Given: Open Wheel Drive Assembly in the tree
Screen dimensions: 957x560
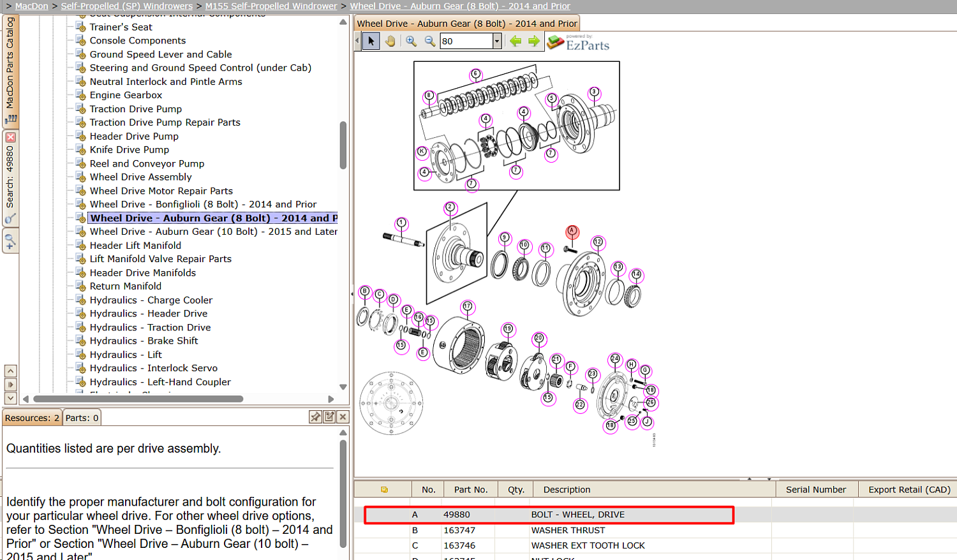Looking at the screenshot, I should (141, 177).
